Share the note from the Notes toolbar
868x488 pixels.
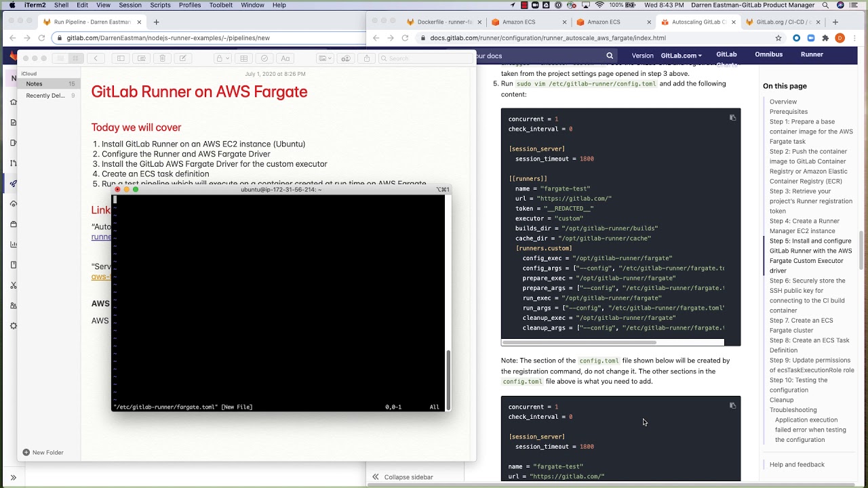point(367,58)
